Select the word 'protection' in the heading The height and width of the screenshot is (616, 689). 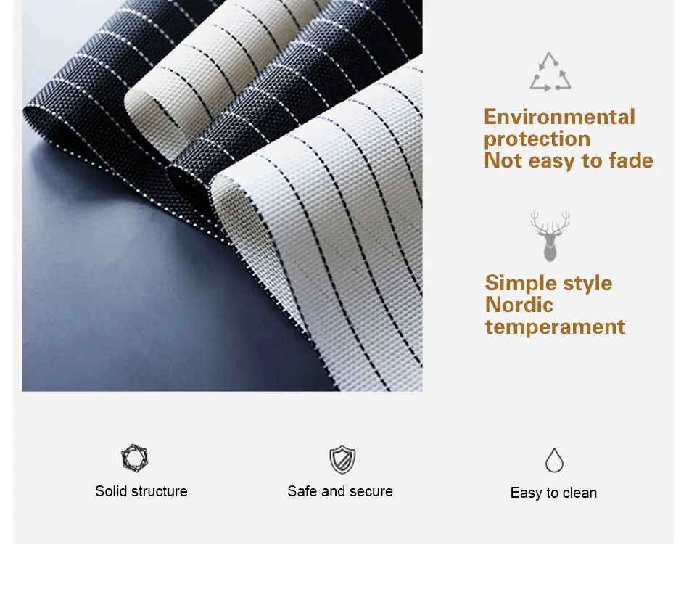tap(537, 139)
